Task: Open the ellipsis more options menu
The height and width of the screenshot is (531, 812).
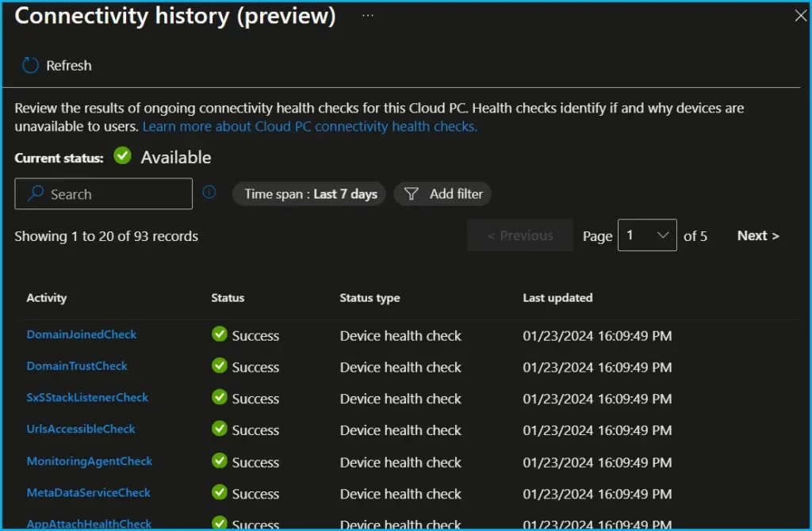Action: pos(368,16)
